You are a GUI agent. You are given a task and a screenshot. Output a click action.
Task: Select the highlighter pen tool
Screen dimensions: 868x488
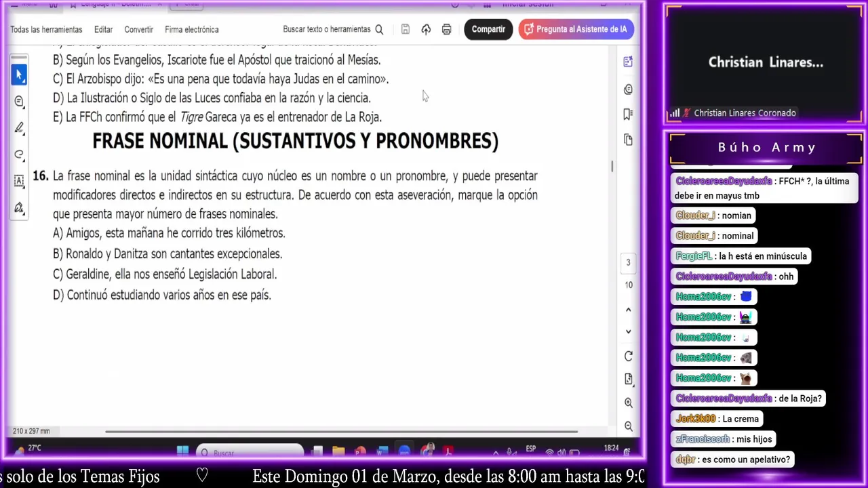click(x=19, y=128)
